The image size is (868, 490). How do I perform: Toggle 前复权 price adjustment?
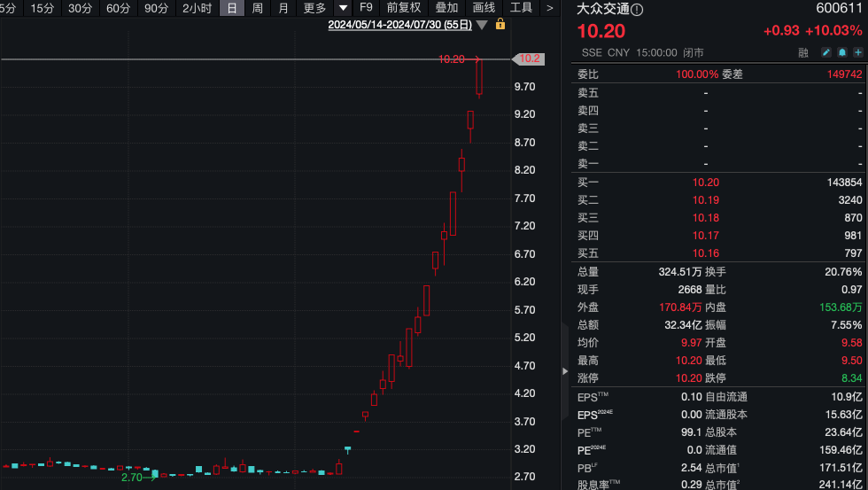click(x=403, y=8)
